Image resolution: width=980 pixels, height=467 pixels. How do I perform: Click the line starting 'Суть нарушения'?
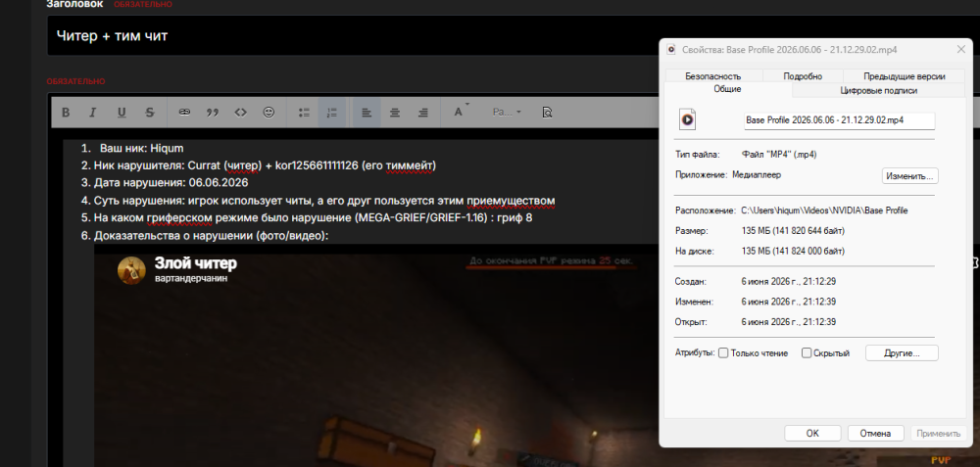tap(323, 201)
